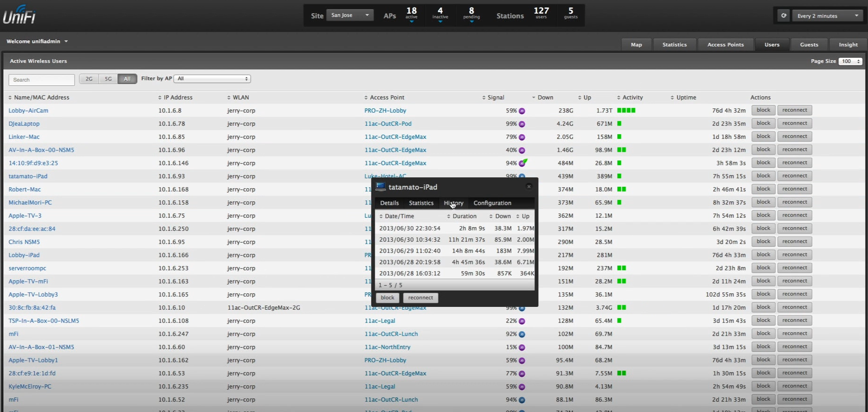Toggle the 5G band filter
868x412 pixels.
(108, 79)
